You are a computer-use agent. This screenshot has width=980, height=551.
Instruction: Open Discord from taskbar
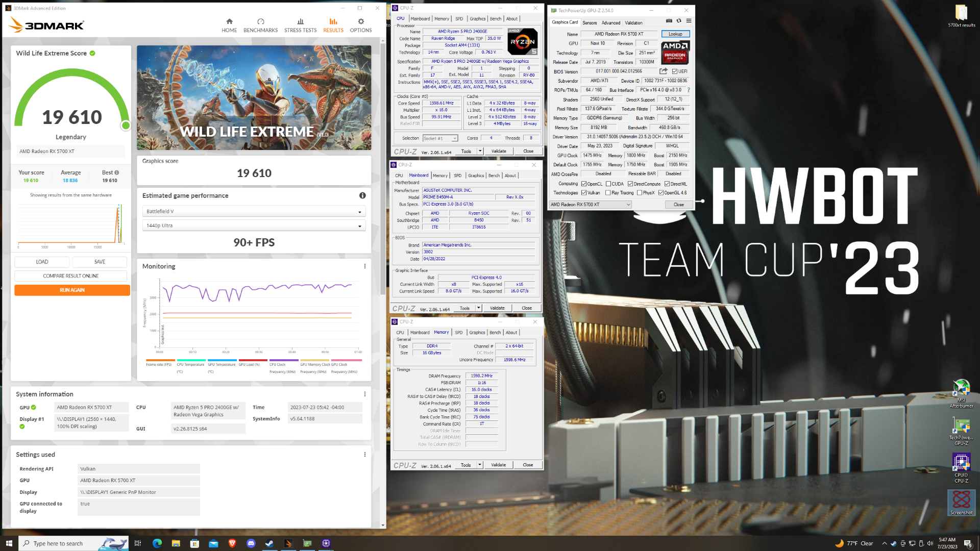click(251, 543)
